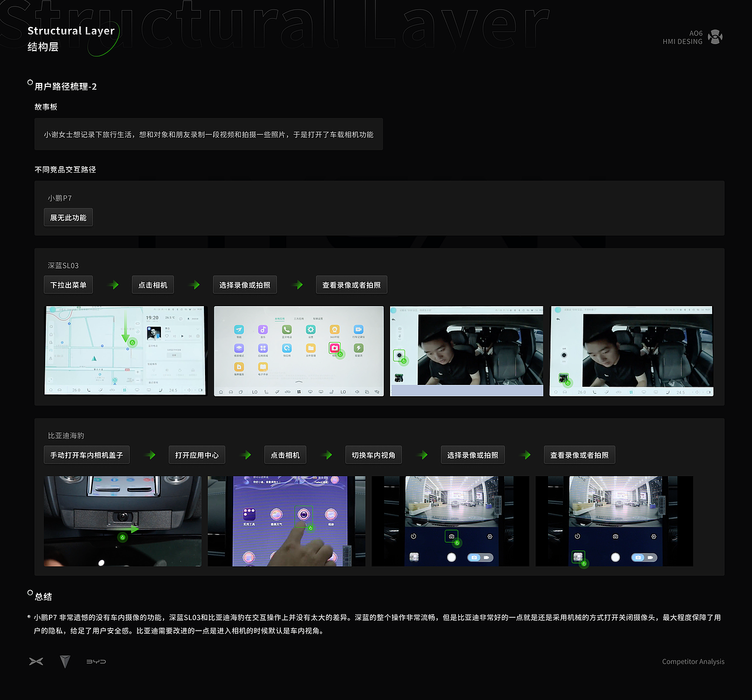
Task: Tap the switch camera view icon in third BYD screenshot
Action: click(451, 536)
